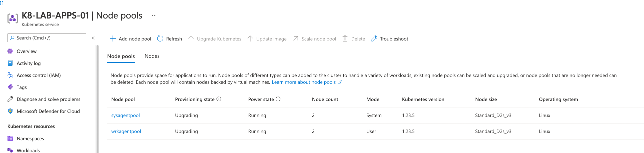Switch to the Node pools tab
Image resolution: width=644 pixels, height=153 pixels.
[121, 56]
